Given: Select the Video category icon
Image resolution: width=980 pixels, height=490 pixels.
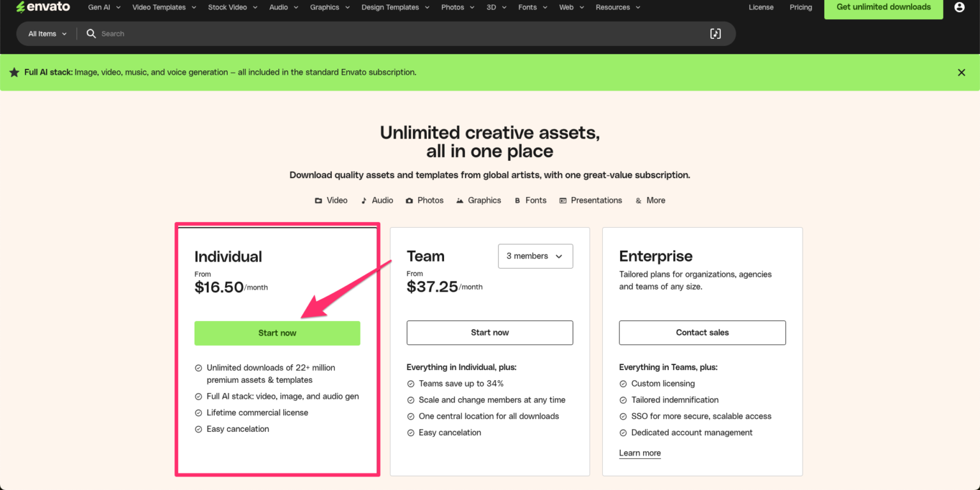Looking at the screenshot, I should 318,200.
